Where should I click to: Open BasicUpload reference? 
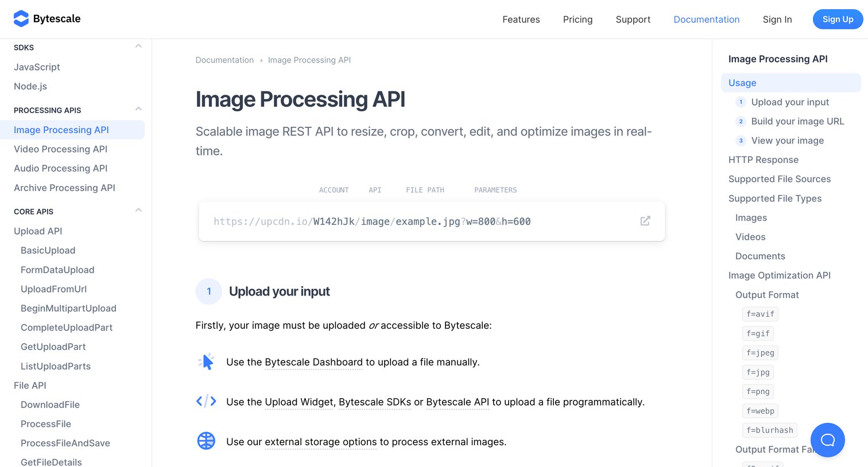coord(48,250)
